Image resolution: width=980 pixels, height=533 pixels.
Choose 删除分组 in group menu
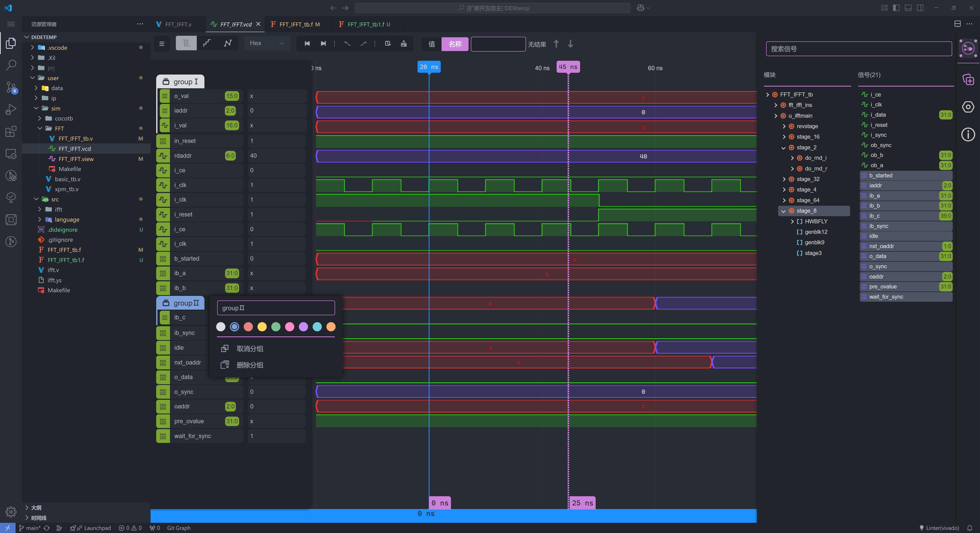250,365
